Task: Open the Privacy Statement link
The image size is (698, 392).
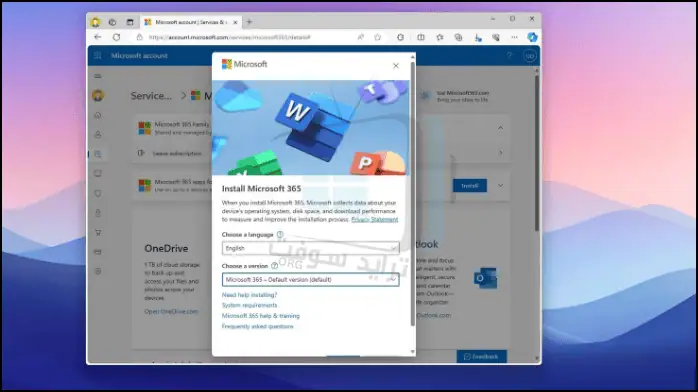Action: [x=374, y=219]
